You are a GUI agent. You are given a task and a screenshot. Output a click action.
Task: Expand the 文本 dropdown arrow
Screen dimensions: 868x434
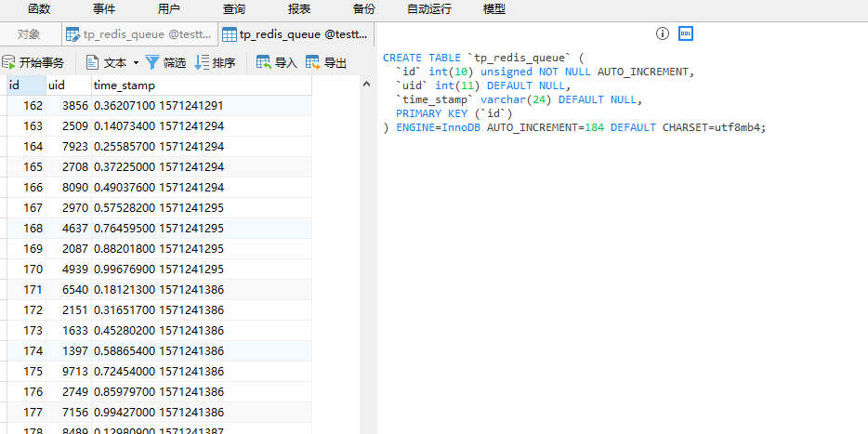[137, 63]
